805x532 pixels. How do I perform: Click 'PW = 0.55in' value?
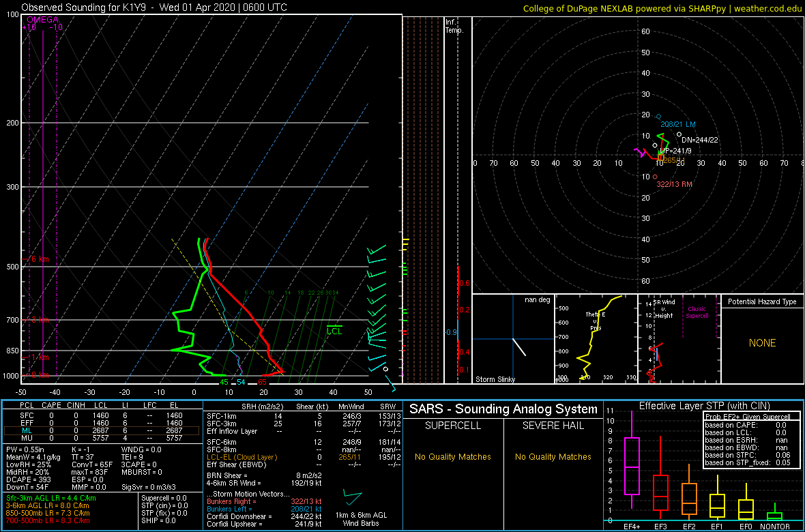coord(25,450)
